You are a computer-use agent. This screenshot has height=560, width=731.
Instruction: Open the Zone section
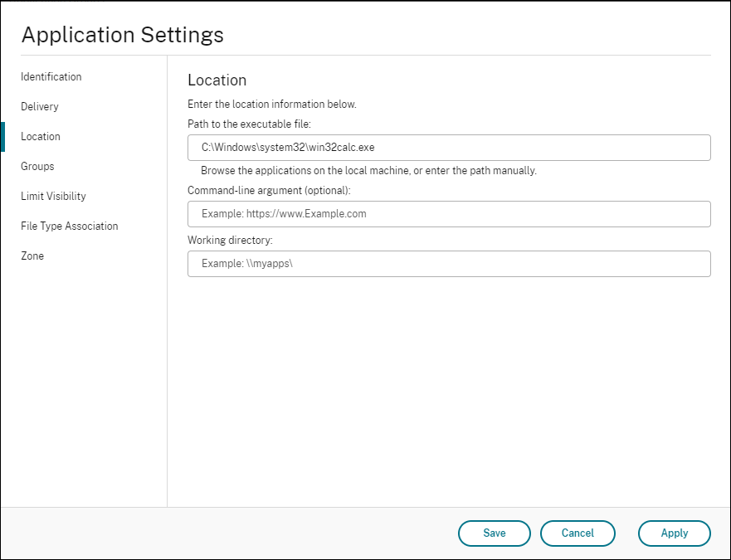[32, 256]
